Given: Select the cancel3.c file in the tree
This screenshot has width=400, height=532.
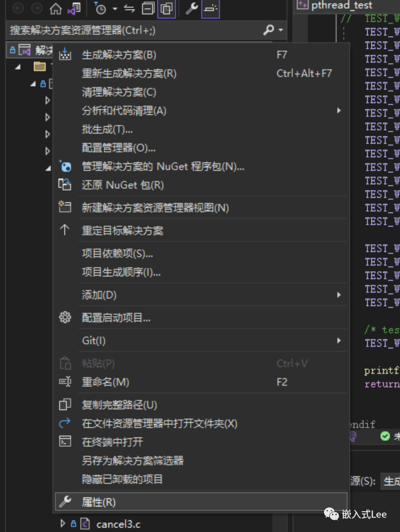Looking at the screenshot, I should (118, 524).
